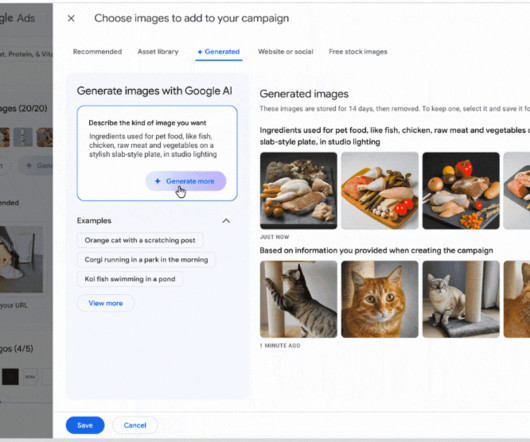Go to Website or social tab

tap(286, 52)
